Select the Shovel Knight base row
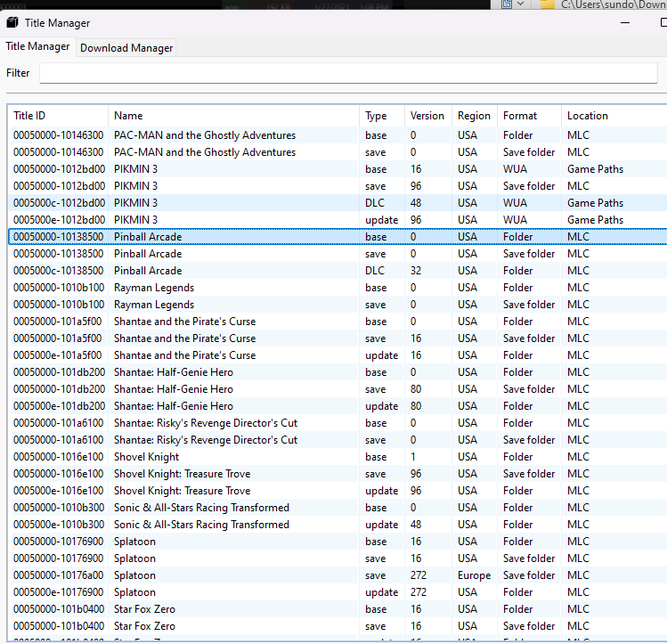 (338, 457)
